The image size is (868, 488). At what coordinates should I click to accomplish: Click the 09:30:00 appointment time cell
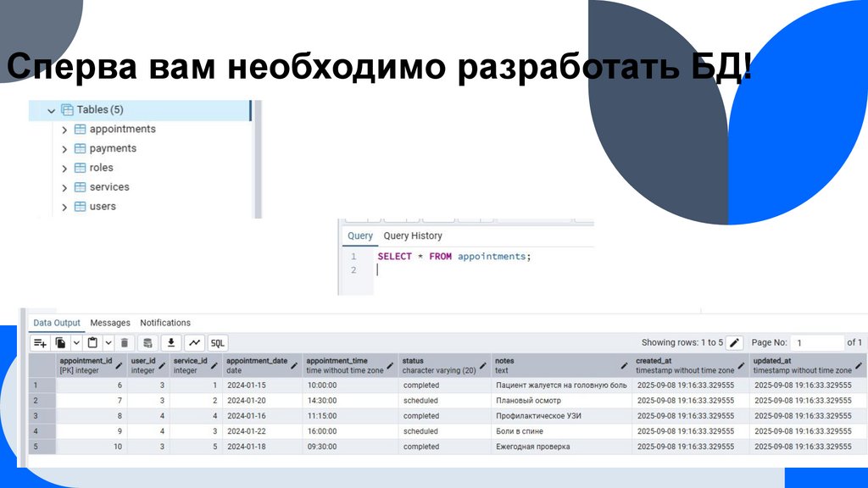pos(350,446)
